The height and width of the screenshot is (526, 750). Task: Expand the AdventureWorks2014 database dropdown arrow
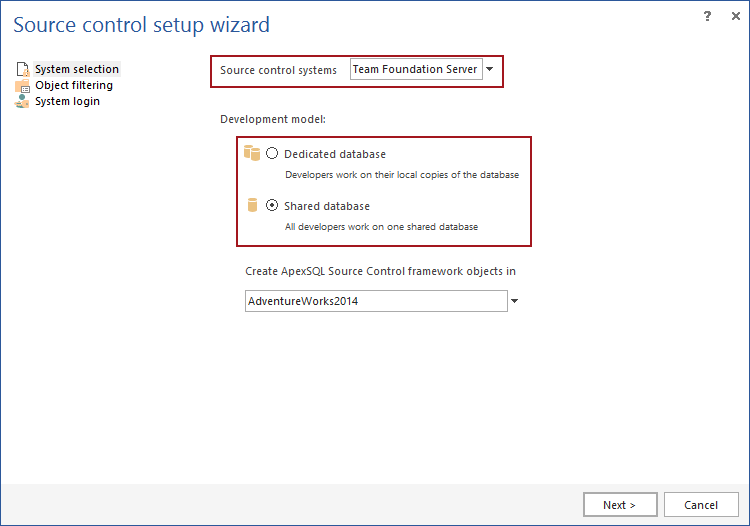pos(514,301)
